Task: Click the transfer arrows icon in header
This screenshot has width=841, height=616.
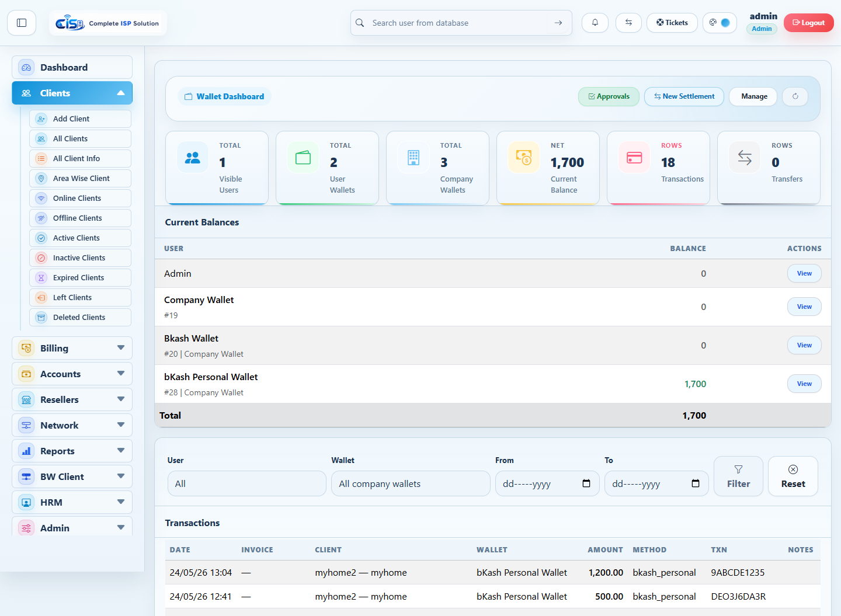Action: pyautogui.click(x=628, y=23)
